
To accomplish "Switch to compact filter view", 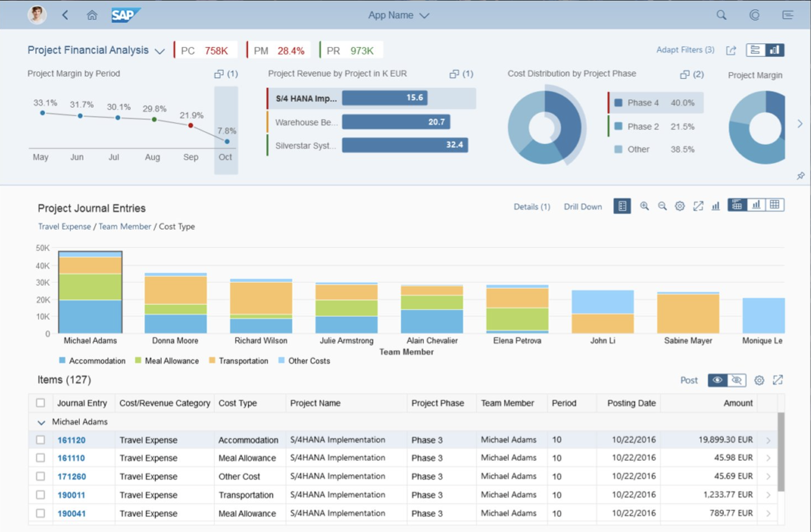I will (755, 50).
